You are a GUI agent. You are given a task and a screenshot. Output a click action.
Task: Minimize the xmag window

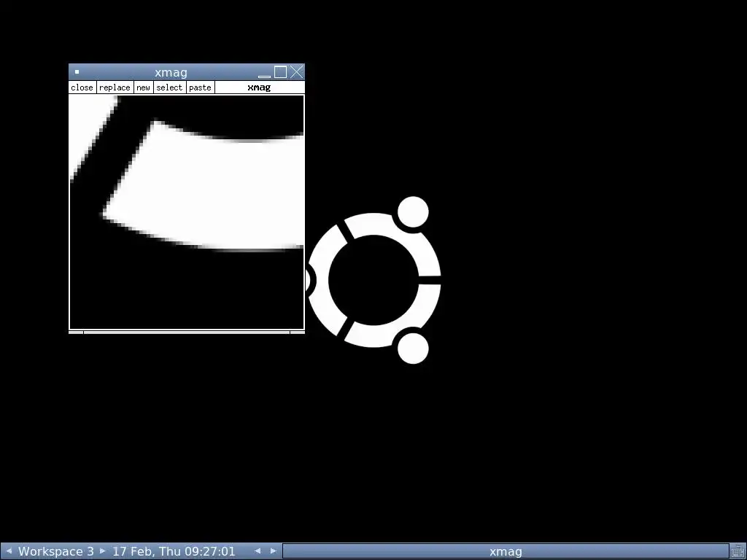(x=264, y=72)
